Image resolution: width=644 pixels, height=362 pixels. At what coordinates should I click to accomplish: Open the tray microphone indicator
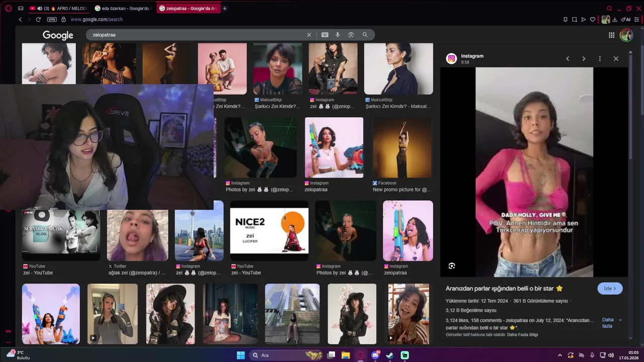pos(592,355)
